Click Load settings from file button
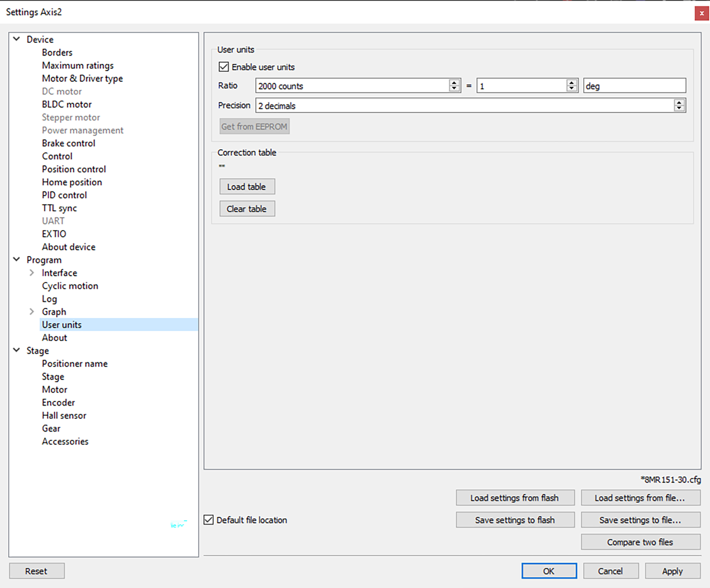The height and width of the screenshot is (588, 710). click(x=640, y=498)
